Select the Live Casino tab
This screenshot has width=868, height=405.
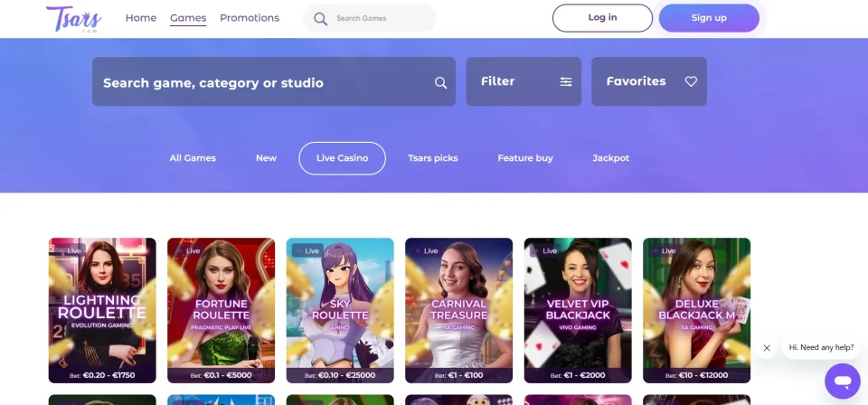click(x=342, y=158)
